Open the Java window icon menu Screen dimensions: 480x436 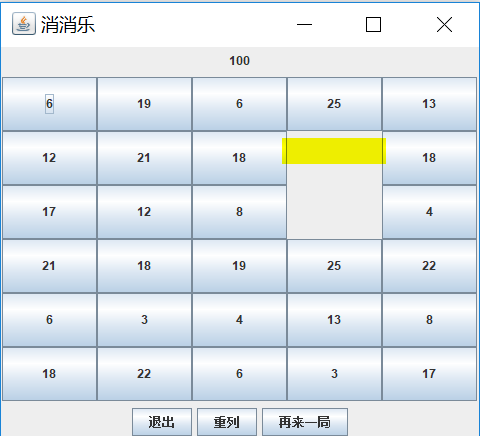coord(24,24)
